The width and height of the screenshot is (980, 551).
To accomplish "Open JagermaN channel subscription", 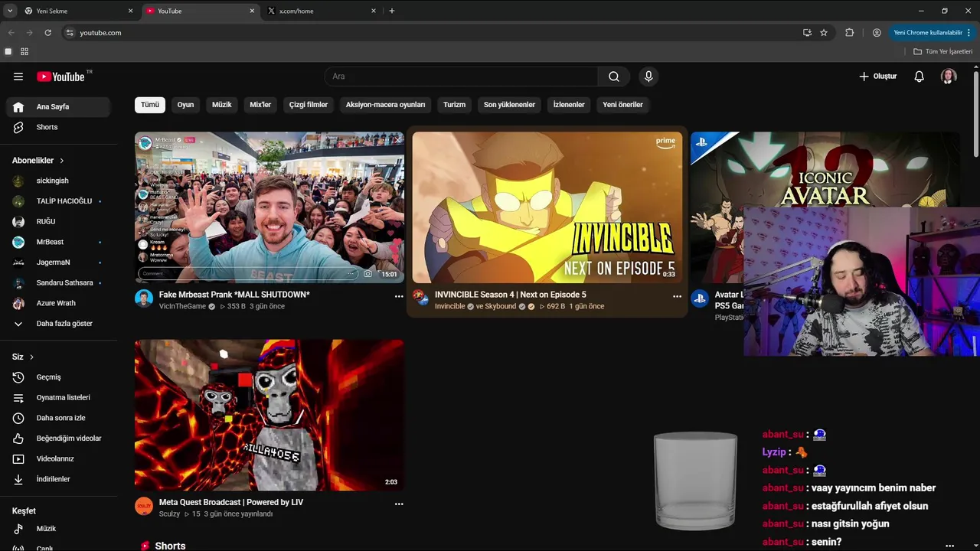I will coord(58,262).
